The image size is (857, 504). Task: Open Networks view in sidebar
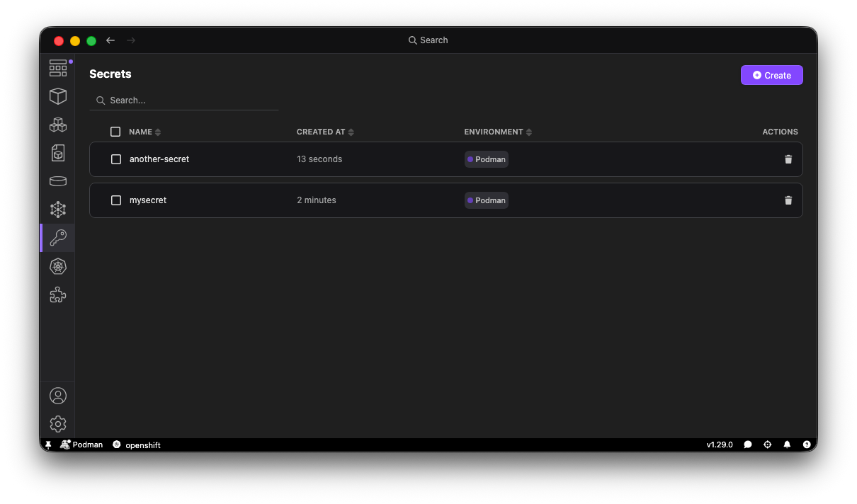click(58, 210)
